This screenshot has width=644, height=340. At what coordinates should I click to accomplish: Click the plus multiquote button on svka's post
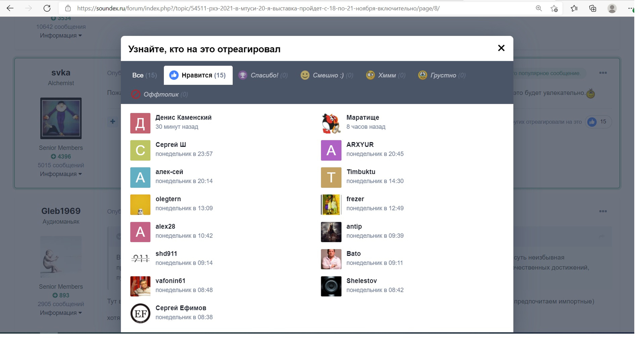[113, 122]
